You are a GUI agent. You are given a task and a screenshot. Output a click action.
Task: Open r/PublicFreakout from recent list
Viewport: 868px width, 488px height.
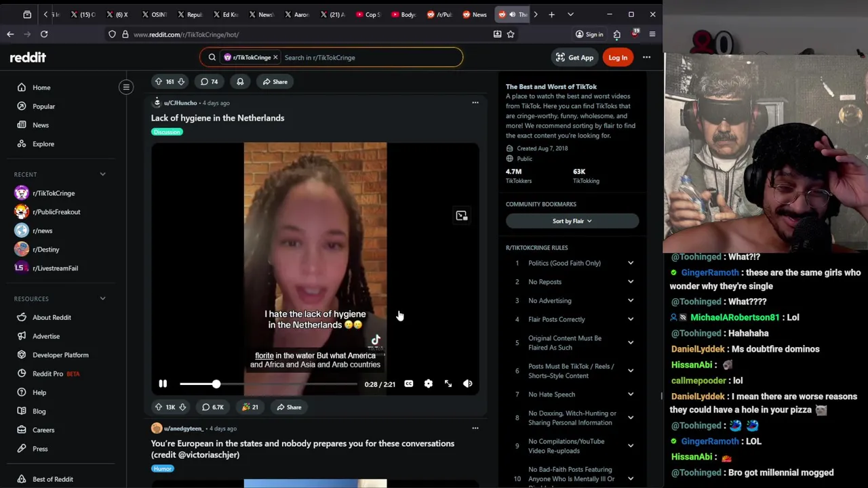(56, 212)
